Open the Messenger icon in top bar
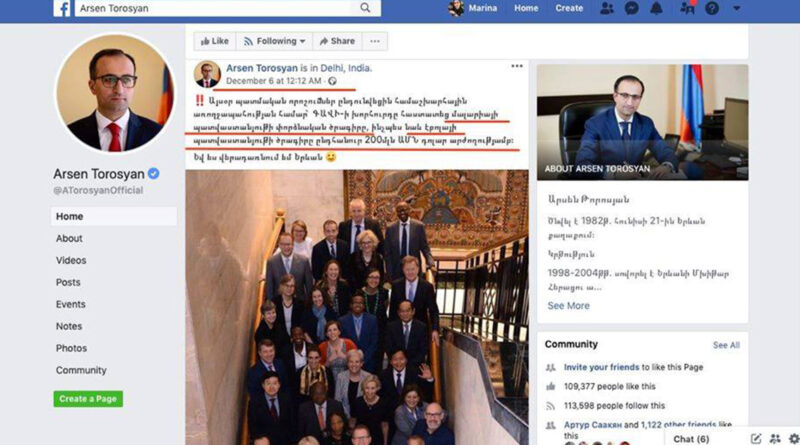The width and height of the screenshot is (800, 445). click(x=632, y=8)
